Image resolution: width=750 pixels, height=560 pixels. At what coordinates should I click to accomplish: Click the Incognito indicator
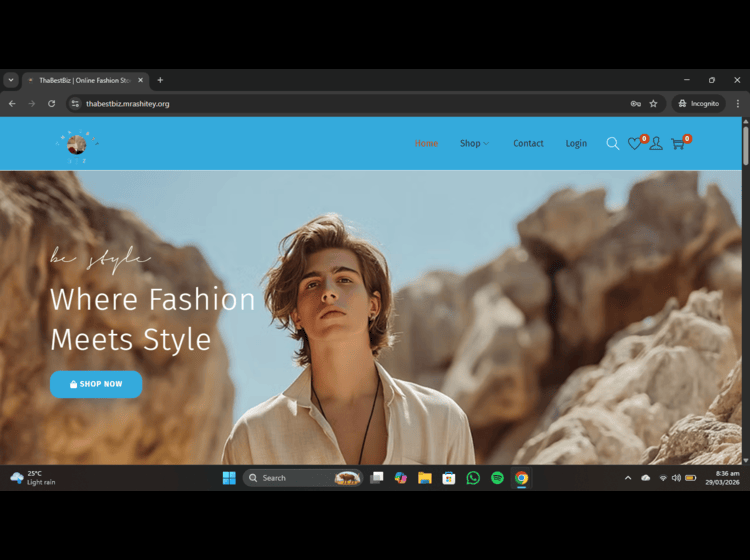click(x=699, y=104)
